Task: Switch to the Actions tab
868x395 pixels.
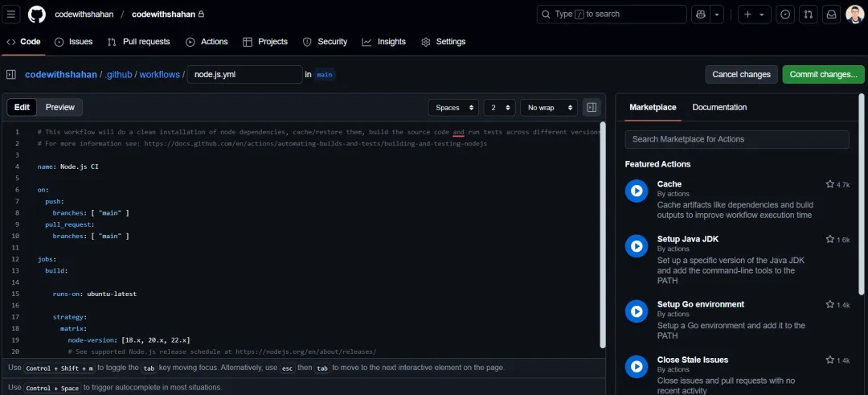Action: click(207, 42)
